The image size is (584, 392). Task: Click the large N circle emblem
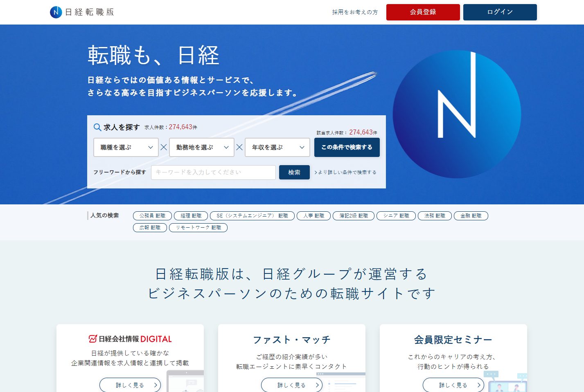456,114
